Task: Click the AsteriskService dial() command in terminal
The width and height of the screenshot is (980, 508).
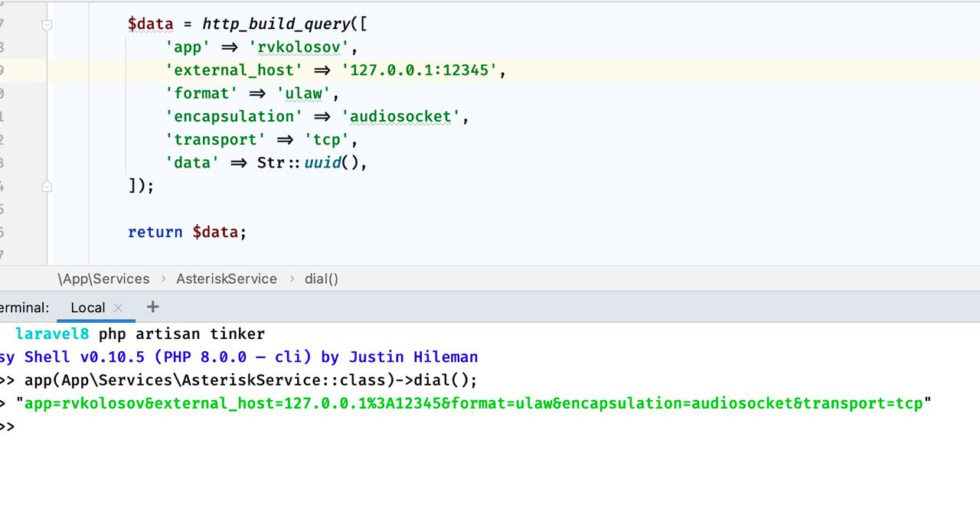Action: [251, 380]
